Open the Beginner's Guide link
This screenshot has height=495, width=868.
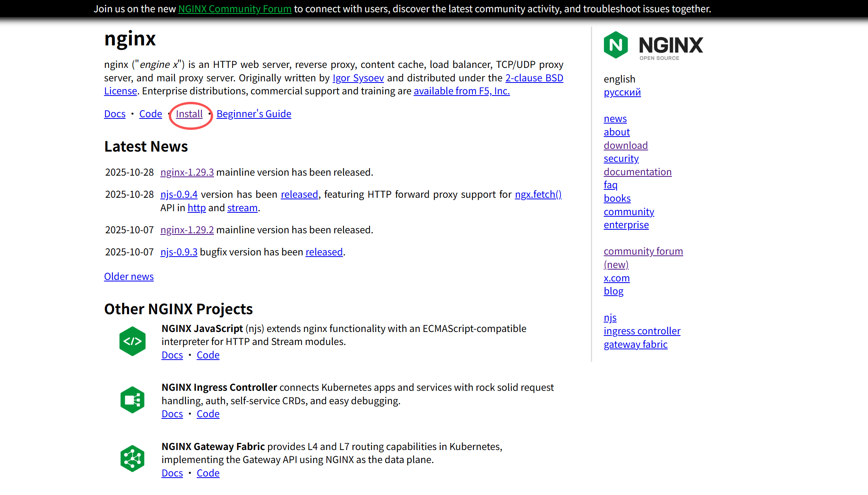coord(254,114)
